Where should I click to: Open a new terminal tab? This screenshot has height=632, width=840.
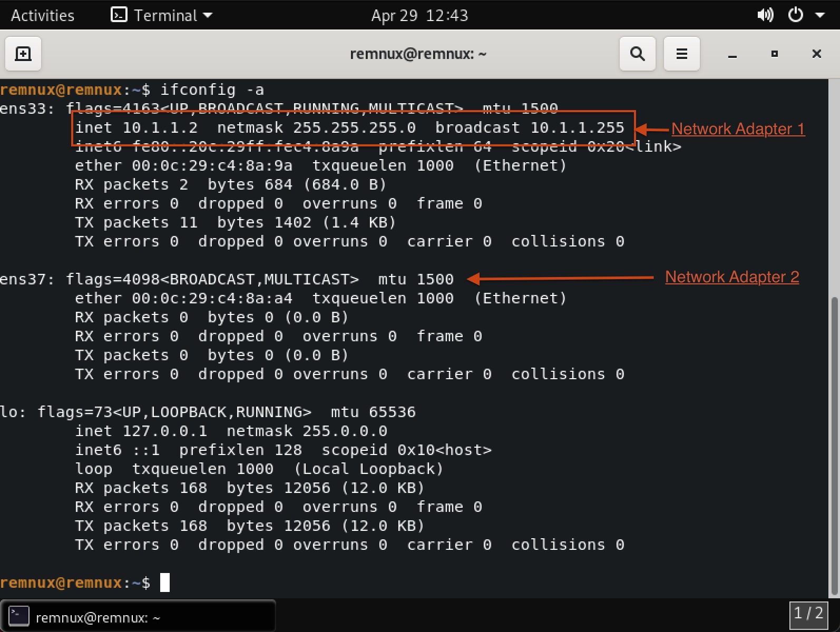pyautogui.click(x=23, y=54)
